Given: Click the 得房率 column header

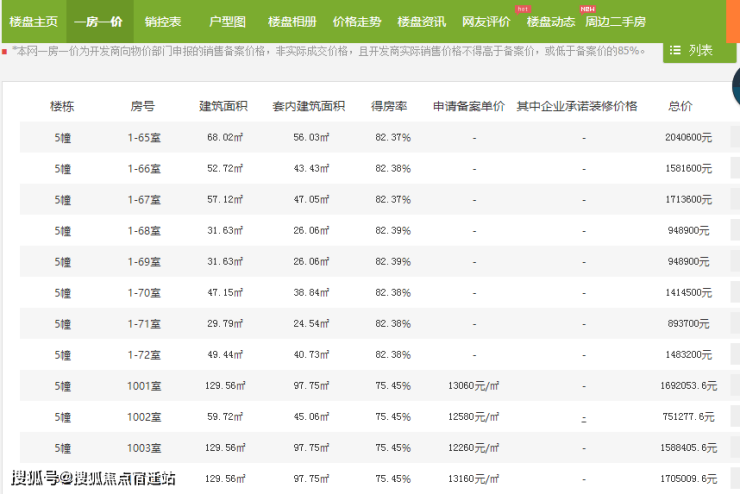Looking at the screenshot, I should point(389,106).
